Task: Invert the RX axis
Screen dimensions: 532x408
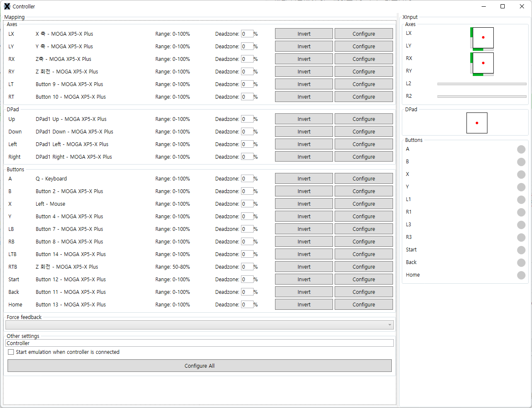Action: (x=304, y=59)
